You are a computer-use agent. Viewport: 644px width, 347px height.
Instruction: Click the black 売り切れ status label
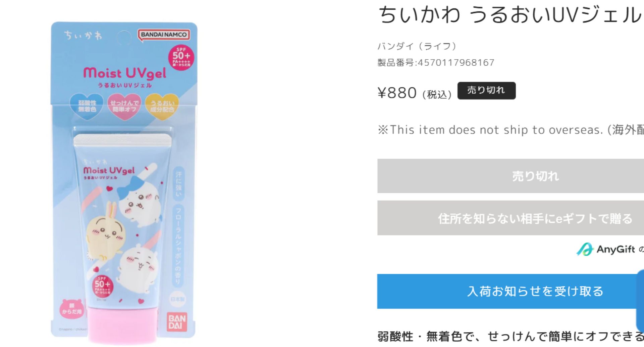(486, 90)
